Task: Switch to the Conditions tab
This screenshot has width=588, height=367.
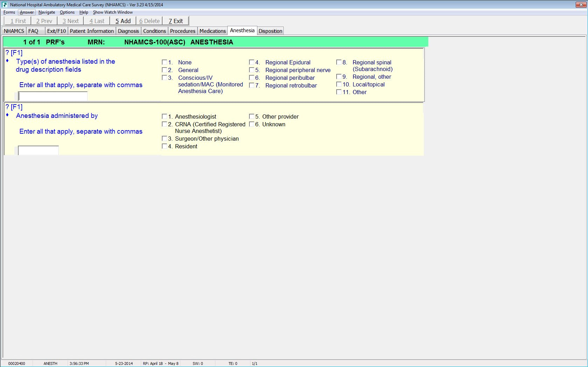Action: pos(154,31)
